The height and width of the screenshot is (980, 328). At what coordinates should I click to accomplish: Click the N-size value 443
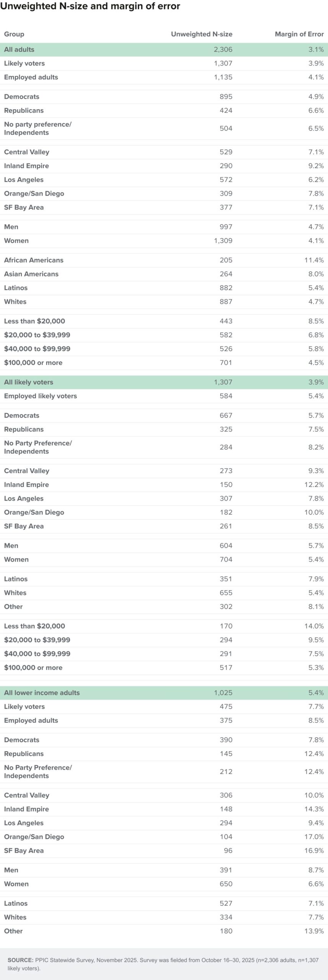226,321
